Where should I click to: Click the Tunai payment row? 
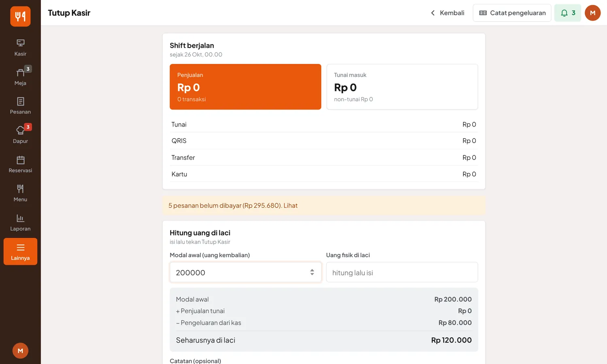[x=324, y=124]
